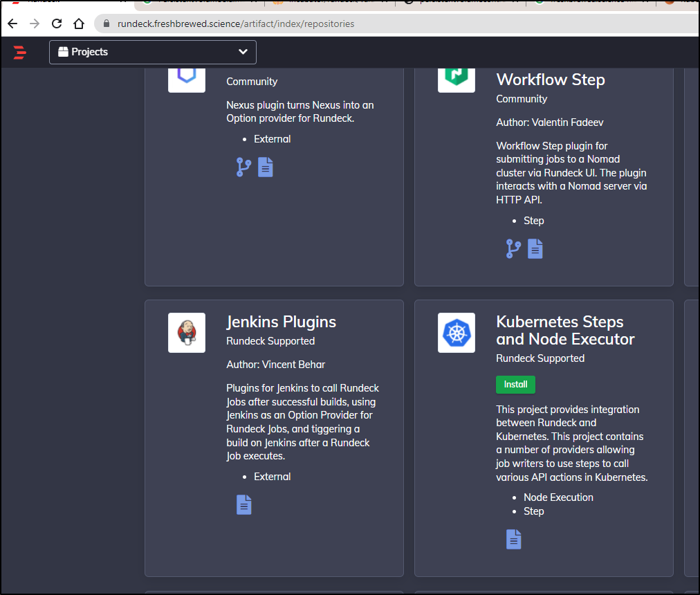This screenshot has height=595, width=700.
Task: Click 'Community' label in the Nexus card
Action: [252, 82]
